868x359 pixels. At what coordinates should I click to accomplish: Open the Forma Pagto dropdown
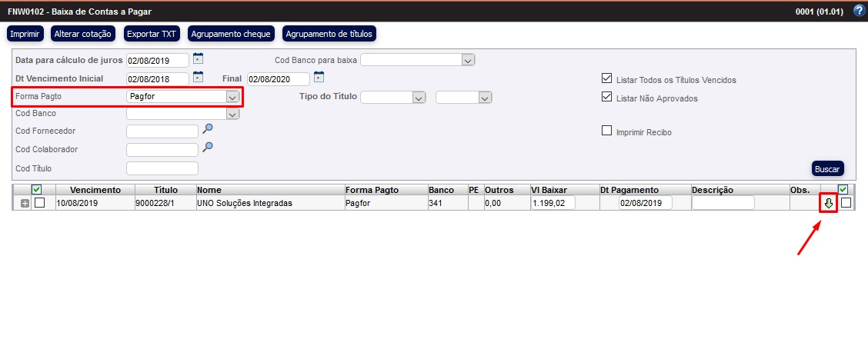click(232, 98)
